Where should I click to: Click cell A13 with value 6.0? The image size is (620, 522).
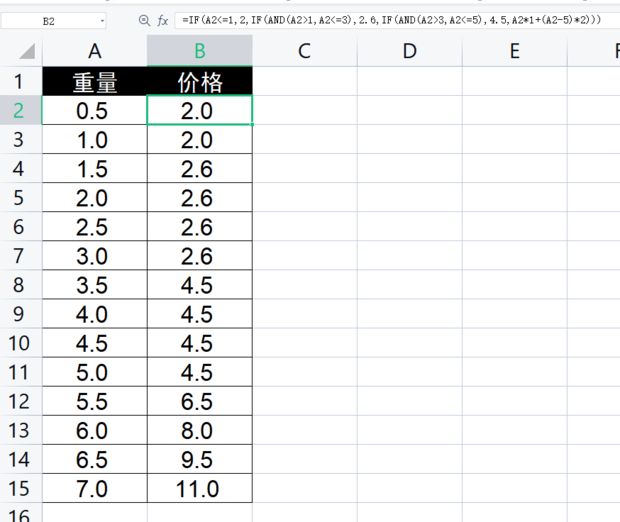pos(95,430)
